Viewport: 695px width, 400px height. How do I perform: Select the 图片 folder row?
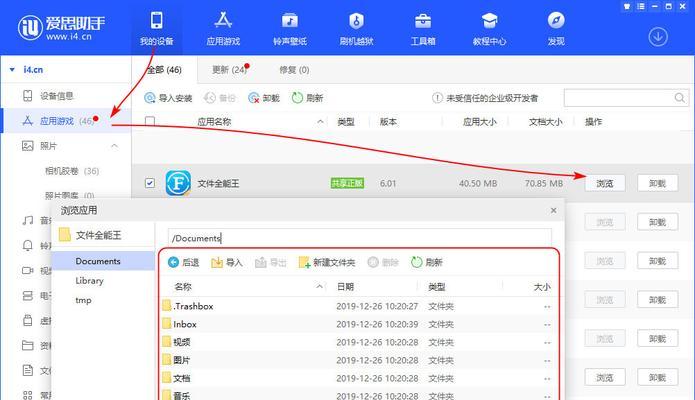358,360
